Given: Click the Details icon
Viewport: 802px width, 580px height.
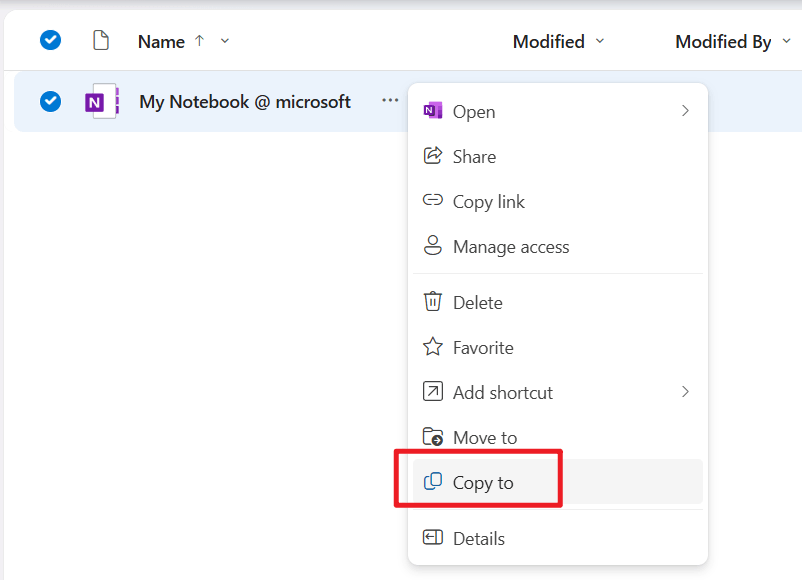Looking at the screenshot, I should tap(433, 538).
